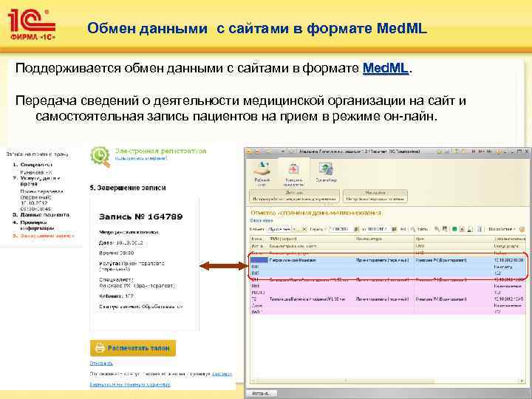Click the 5. Завершение записи heading
The height and width of the screenshot is (399, 532).
pos(128,188)
